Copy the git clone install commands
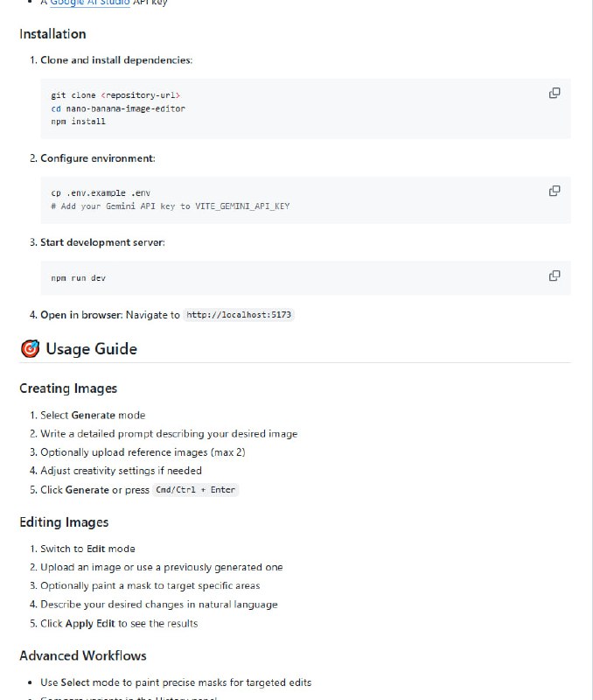This screenshot has height=700, width=593. 554,93
